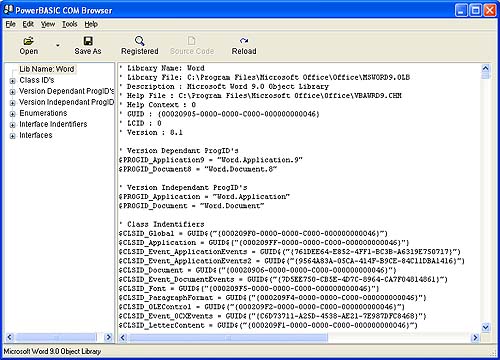The width and height of the screenshot is (500, 360).
Task: Click the $CLSID_OLEControl line
Action: pyautogui.click(x=262, y=307)
